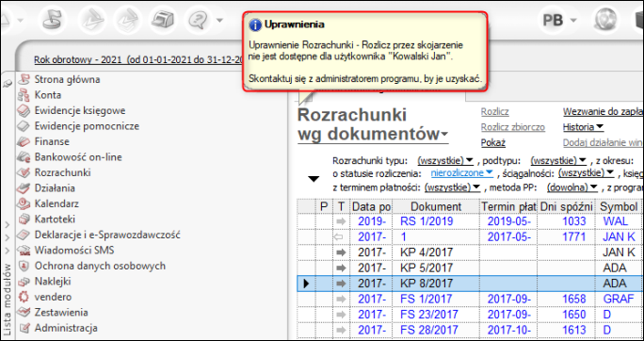Open ściągalności (wszystkie) dropdown
This screenshot has height=341, width=644.
point(586,173)
